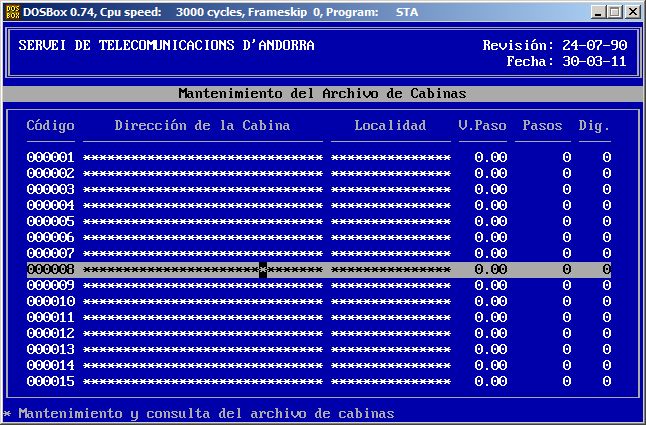Click the Mantenimiento del Archivo de Cabinas title
The width and height of the screenshot is (646, 425).
point(322,93)
